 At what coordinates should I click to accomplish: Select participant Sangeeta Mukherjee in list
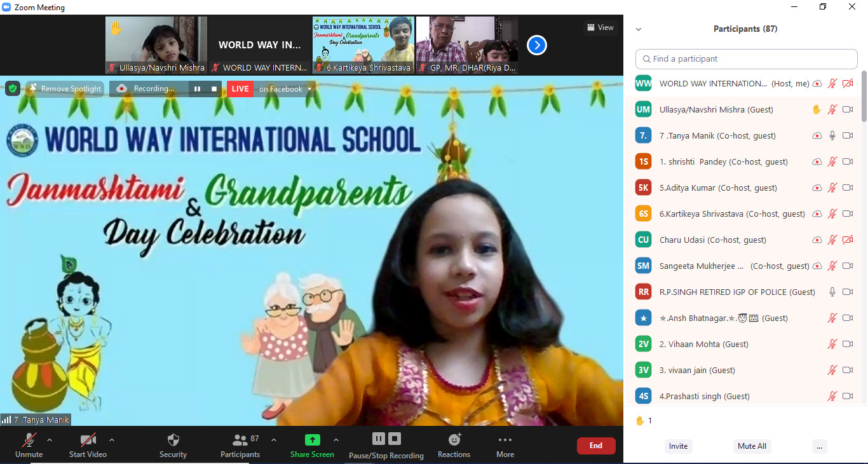742,266
